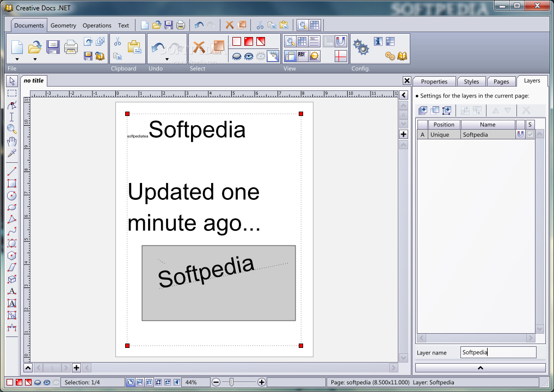
Task: Click the large Save floppy icon in File group
Action: click(53, 47)
